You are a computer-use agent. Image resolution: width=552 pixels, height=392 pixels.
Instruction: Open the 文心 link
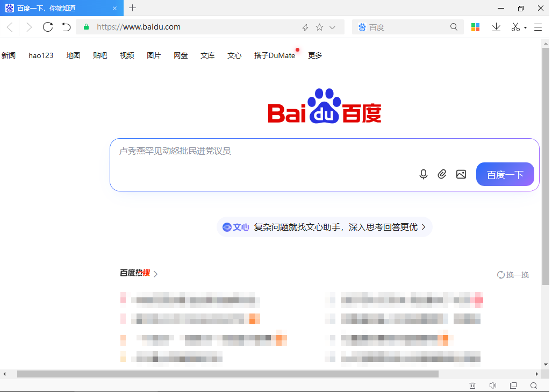234,55
